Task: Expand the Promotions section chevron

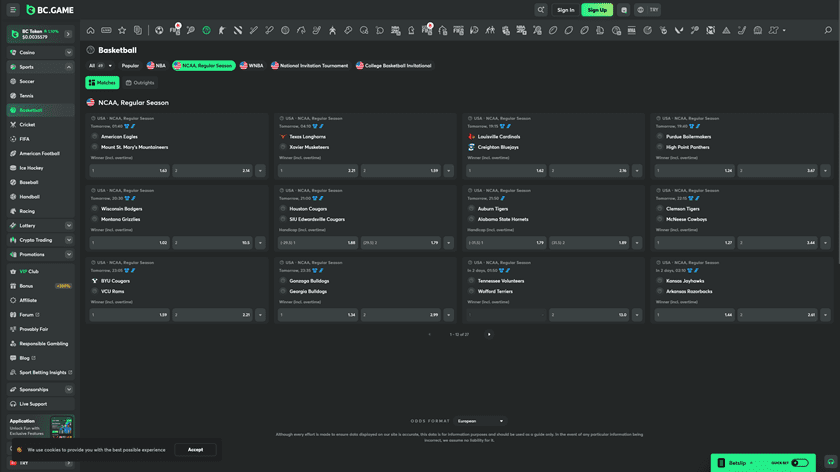Action: (69, 254)
